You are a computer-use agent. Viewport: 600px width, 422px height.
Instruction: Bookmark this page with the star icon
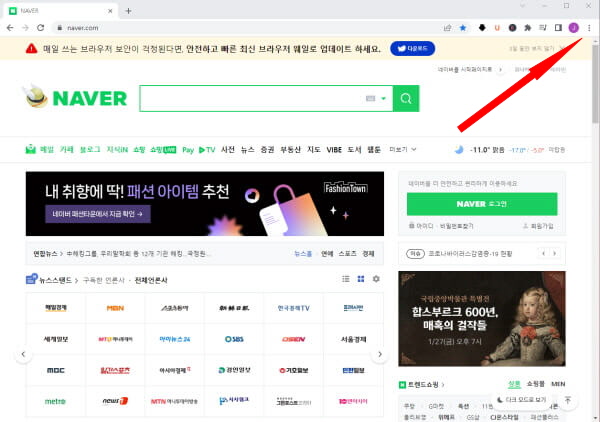pos(463,28)
